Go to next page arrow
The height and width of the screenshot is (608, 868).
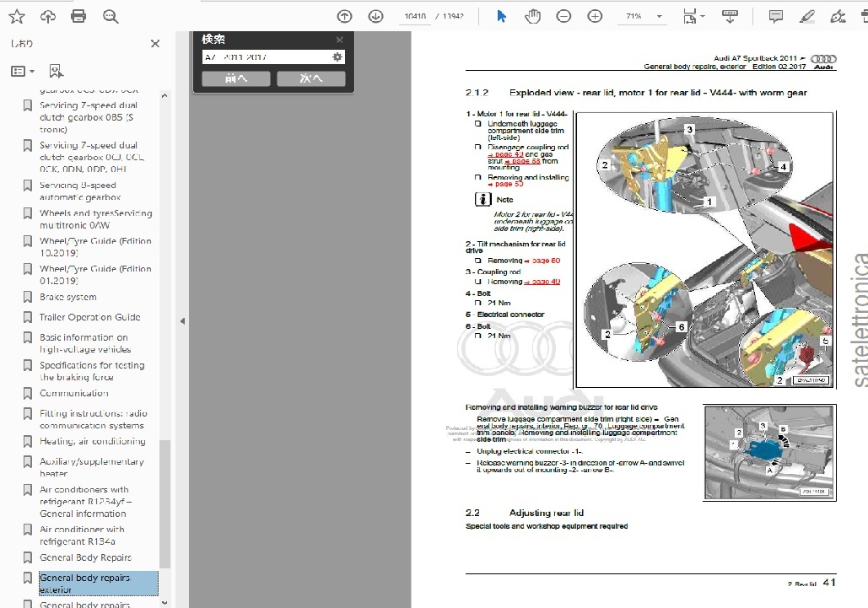coord(375,17)
